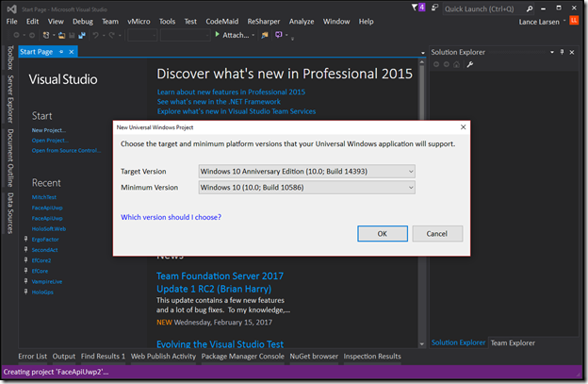This screenshot has height=384, width=588.
Task: Switch to the Team Explorer tab
Action: point(513,342)
